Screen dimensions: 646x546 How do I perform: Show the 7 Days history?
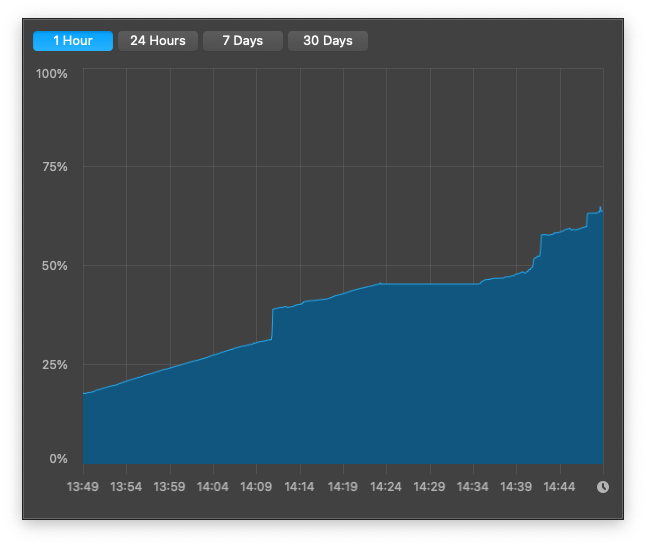242,41
